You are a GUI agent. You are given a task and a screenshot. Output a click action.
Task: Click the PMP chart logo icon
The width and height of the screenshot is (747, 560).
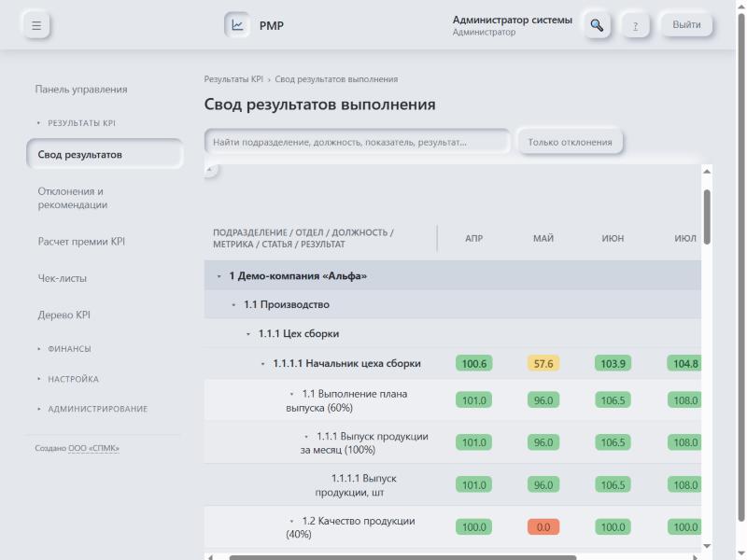(x=237, y=25)
